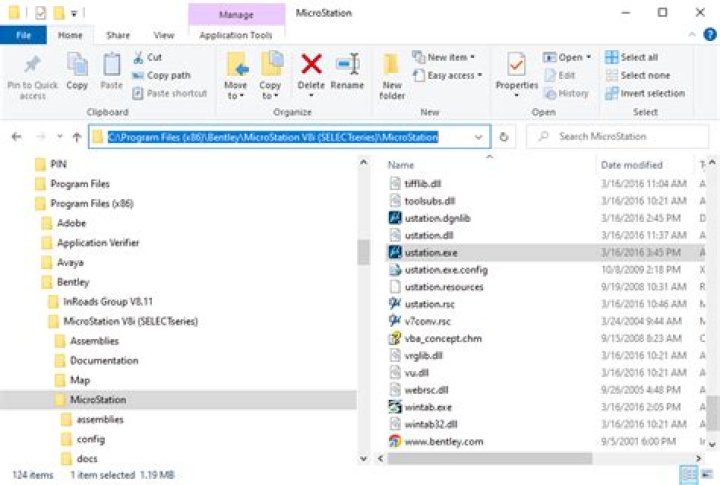Image resolution: width=720 pixels, height=485 pixels.
Task: Select tifflib.dll file
Action: coord(415,184)
